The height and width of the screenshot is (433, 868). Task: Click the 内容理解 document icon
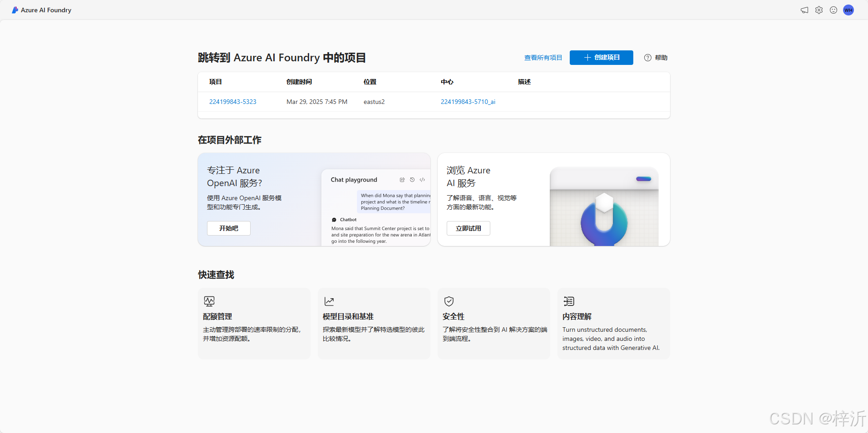pyautogui.click(x=569, y=301)
